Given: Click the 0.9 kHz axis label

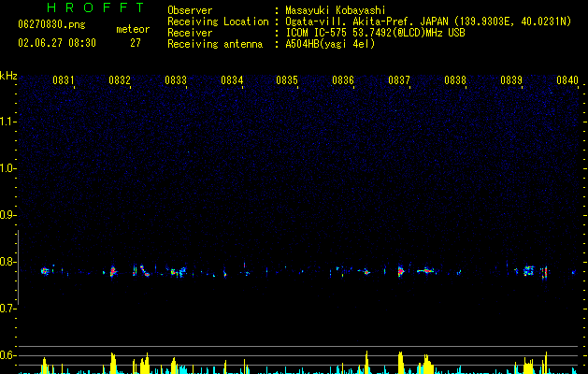Looking at the screenshot, I should 7,215.
